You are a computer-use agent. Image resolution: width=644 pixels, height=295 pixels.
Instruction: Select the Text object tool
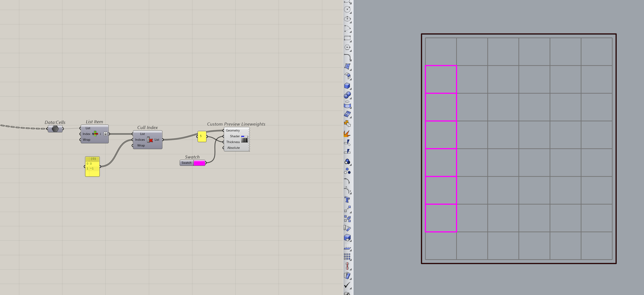click(347, 200)
